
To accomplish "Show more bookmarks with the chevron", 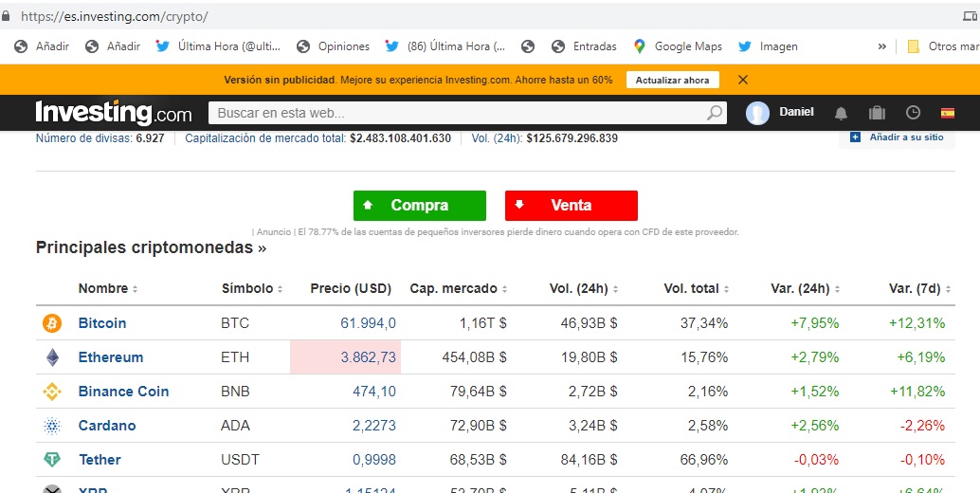I will pos(881,46).
